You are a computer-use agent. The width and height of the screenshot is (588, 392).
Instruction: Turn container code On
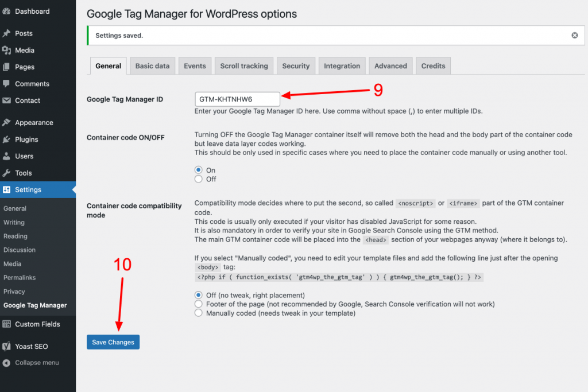pyautogui.click(x=198, y=170)
